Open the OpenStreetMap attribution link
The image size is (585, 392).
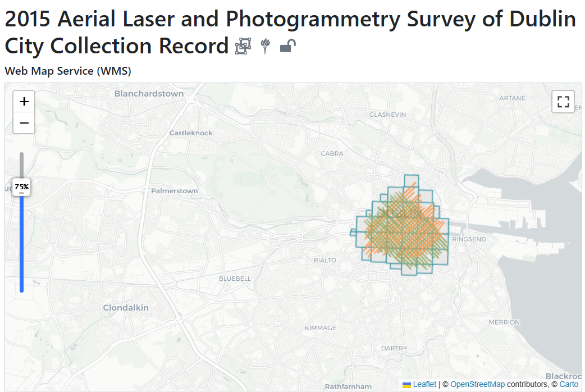pos(477,385)
